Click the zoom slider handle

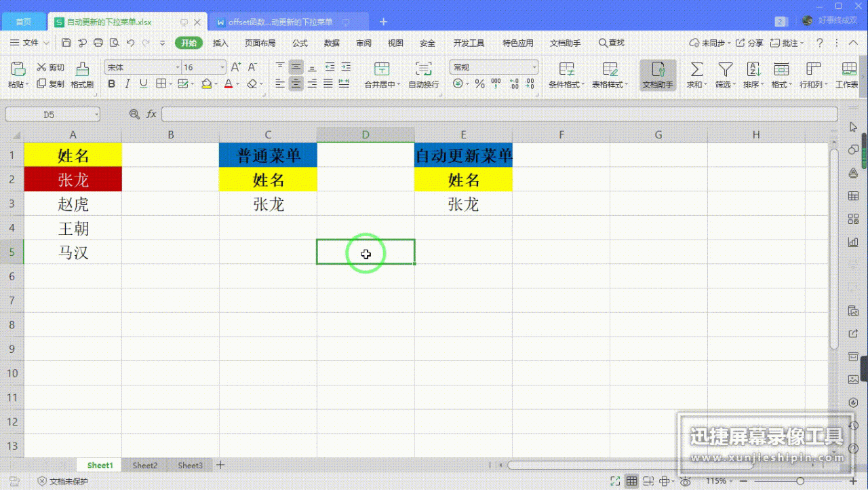pos(800,481)
